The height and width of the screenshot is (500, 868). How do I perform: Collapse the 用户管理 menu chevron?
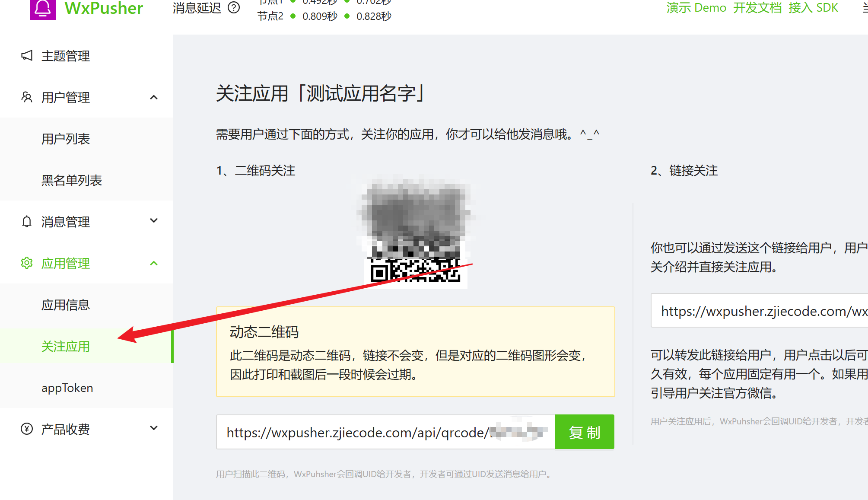154,98
